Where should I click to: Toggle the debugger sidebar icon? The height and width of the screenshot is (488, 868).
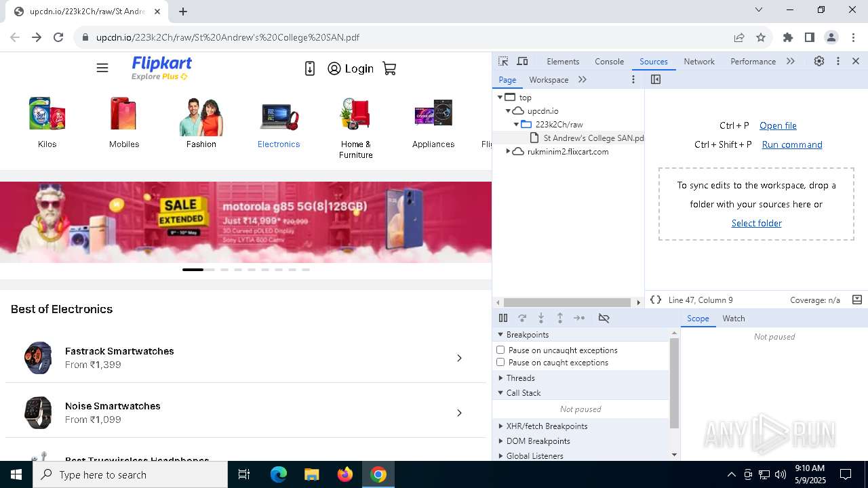[x=856, y=300]
